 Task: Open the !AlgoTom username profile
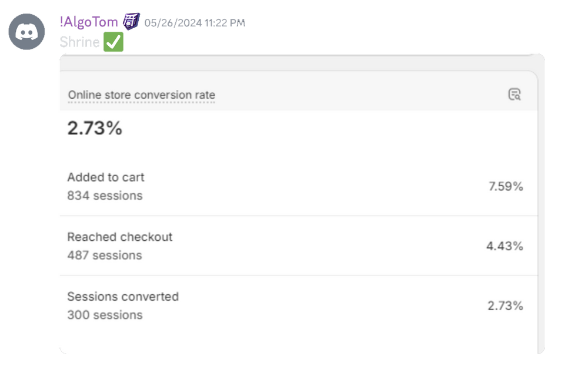click(89, 22)
